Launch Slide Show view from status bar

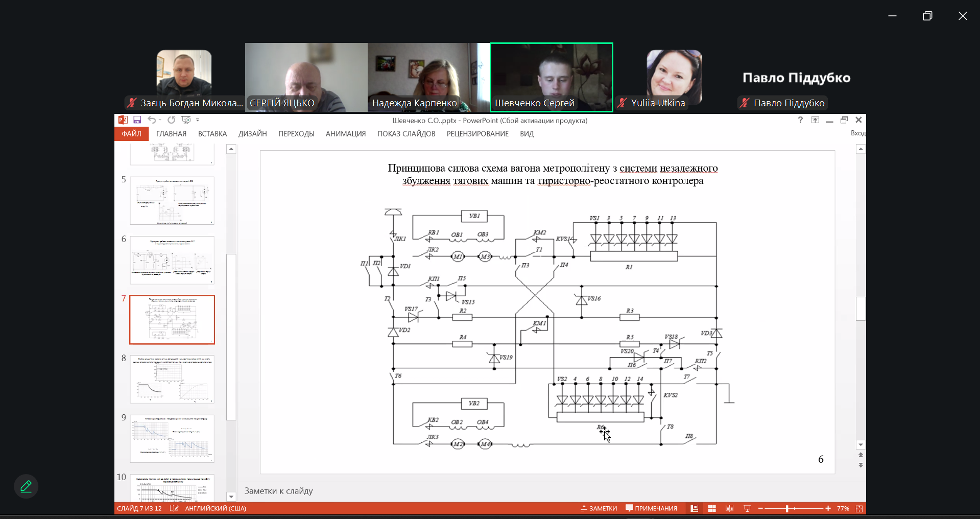(x=747, y=508)
